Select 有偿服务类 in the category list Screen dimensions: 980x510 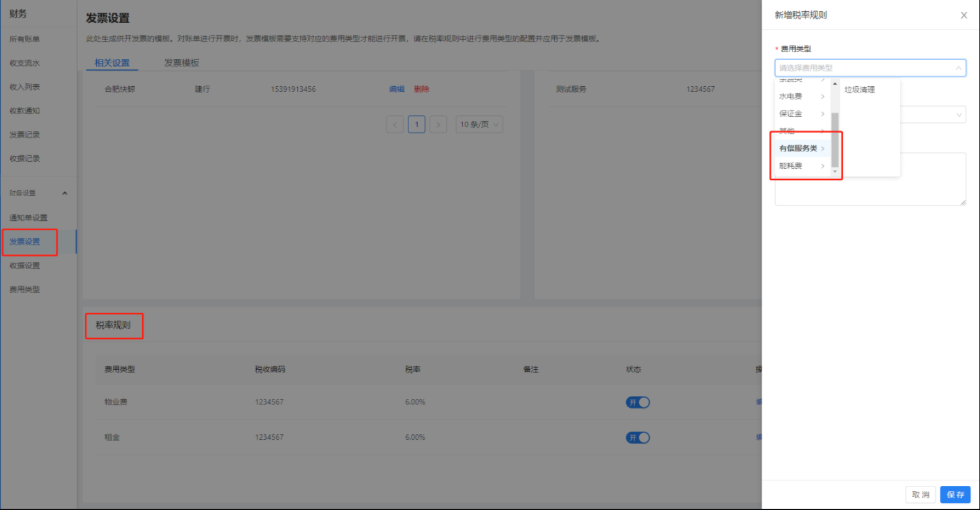(798, 149)
